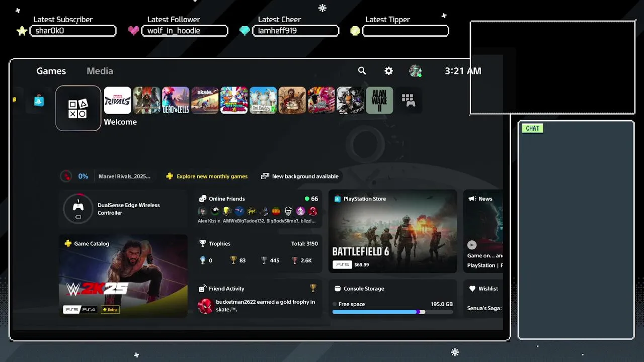Open the Console Storage card
Viewport: 644px width, 362px height.
pos(392,299)
